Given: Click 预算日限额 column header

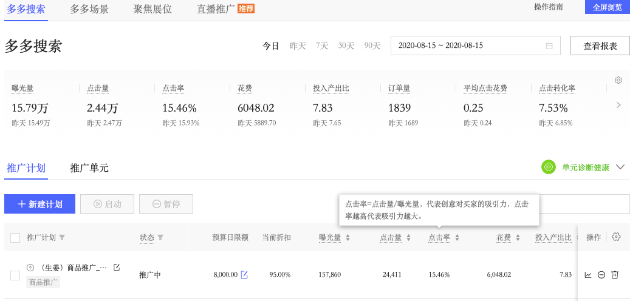Looking at the screenshot, I should 230,237.
